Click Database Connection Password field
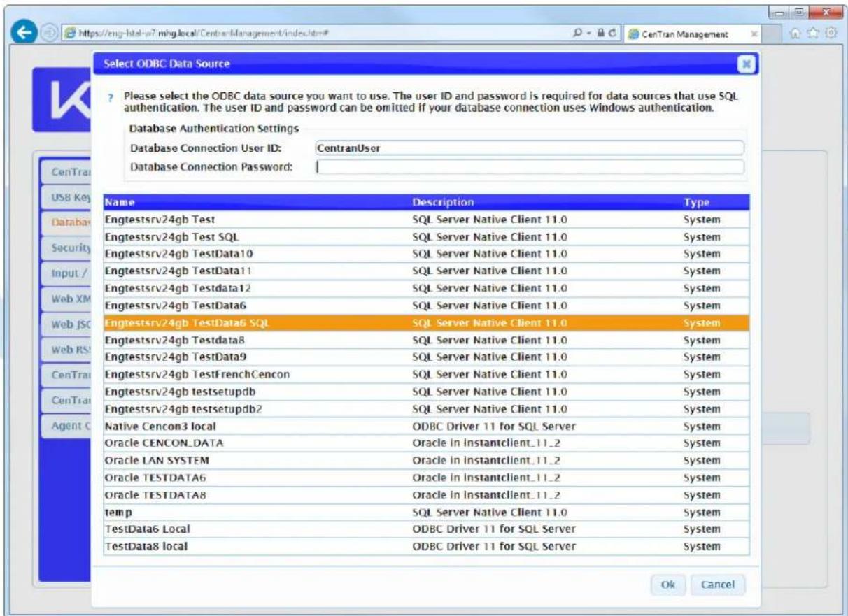The width and height of the screenshot is (848, 616). [x=530, y=166]
